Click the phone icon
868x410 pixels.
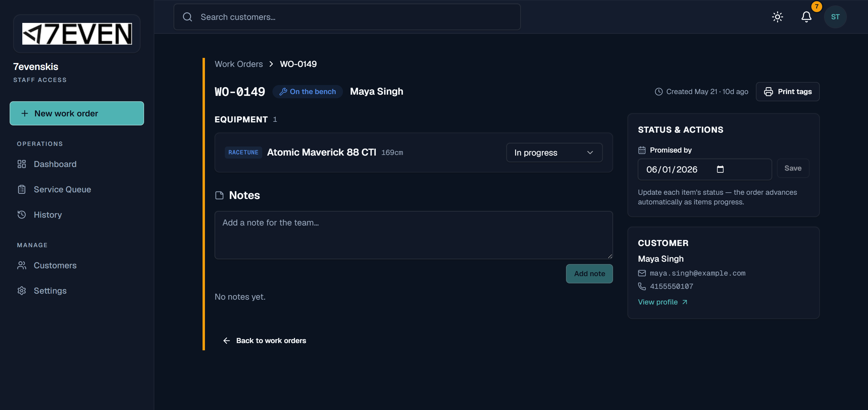click(642, 286)
